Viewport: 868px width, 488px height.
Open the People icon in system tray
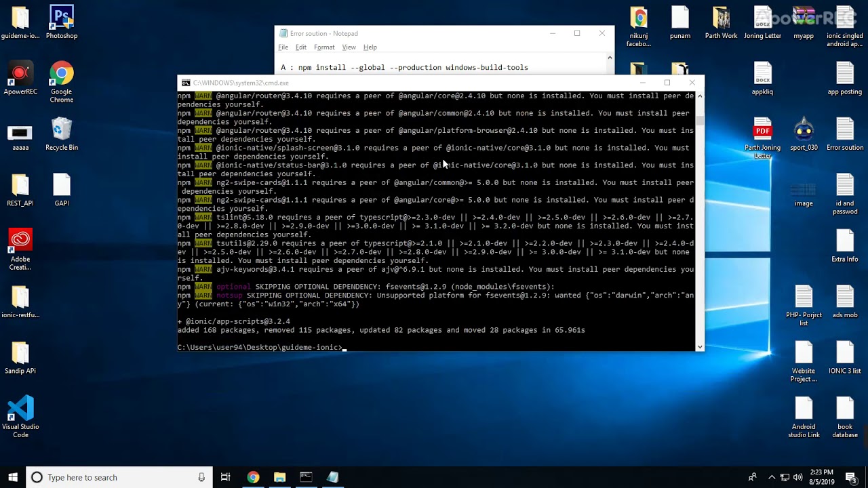point(752,477)
